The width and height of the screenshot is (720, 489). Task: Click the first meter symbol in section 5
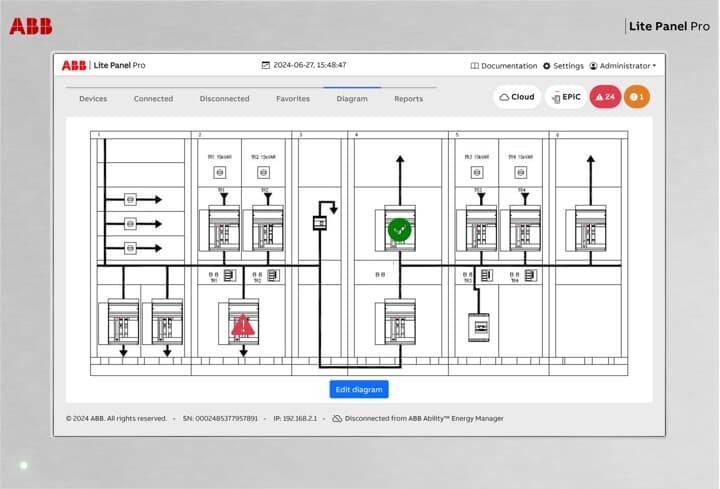click(477, 173)
